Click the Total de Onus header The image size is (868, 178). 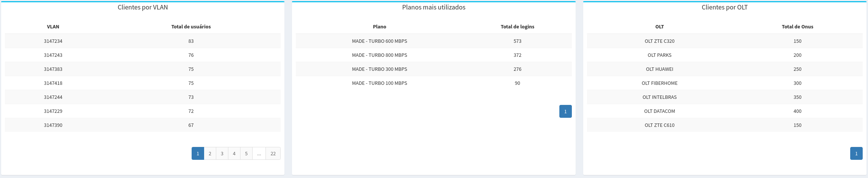[x=798, y=27]
